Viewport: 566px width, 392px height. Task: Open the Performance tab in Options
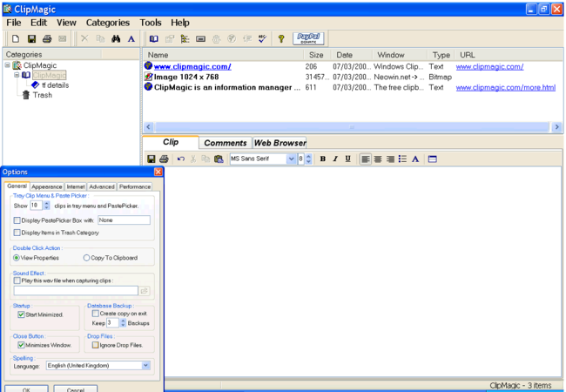point(135,186)
